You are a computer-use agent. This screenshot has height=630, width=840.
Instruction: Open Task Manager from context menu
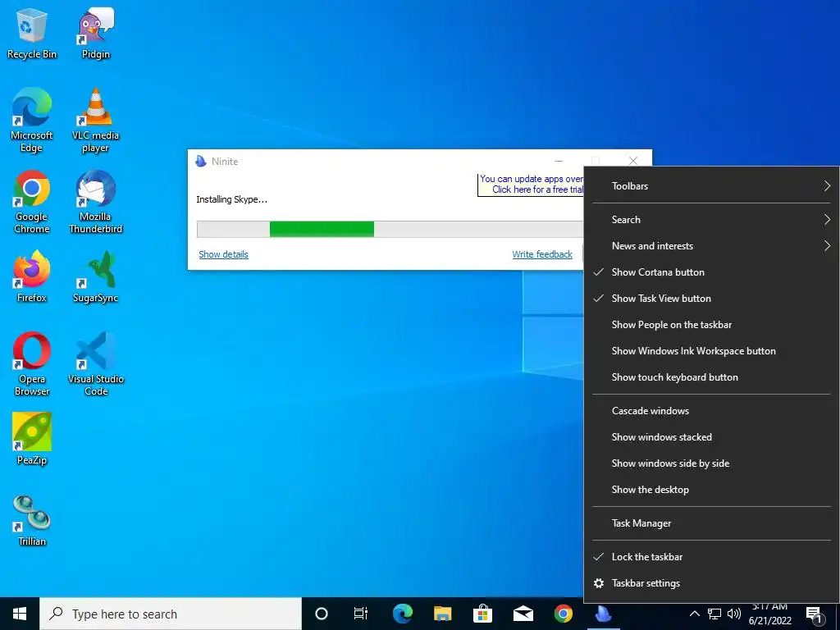click(x=711, y=523)
